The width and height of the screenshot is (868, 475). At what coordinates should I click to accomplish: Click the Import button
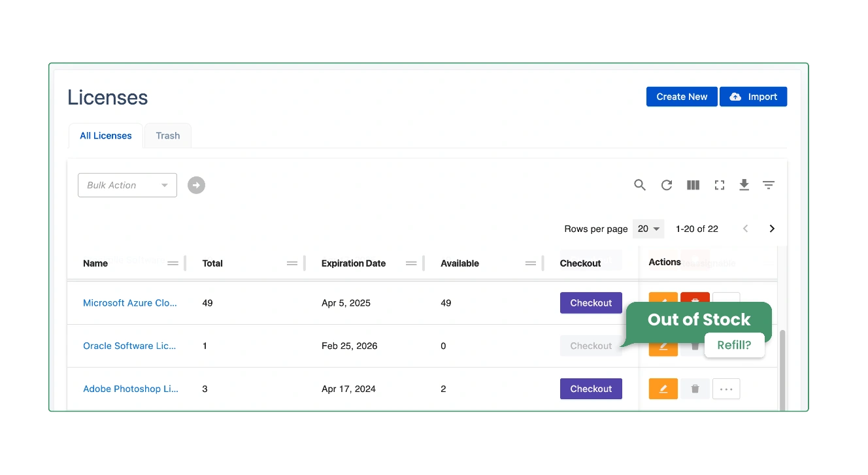point(753,97)
